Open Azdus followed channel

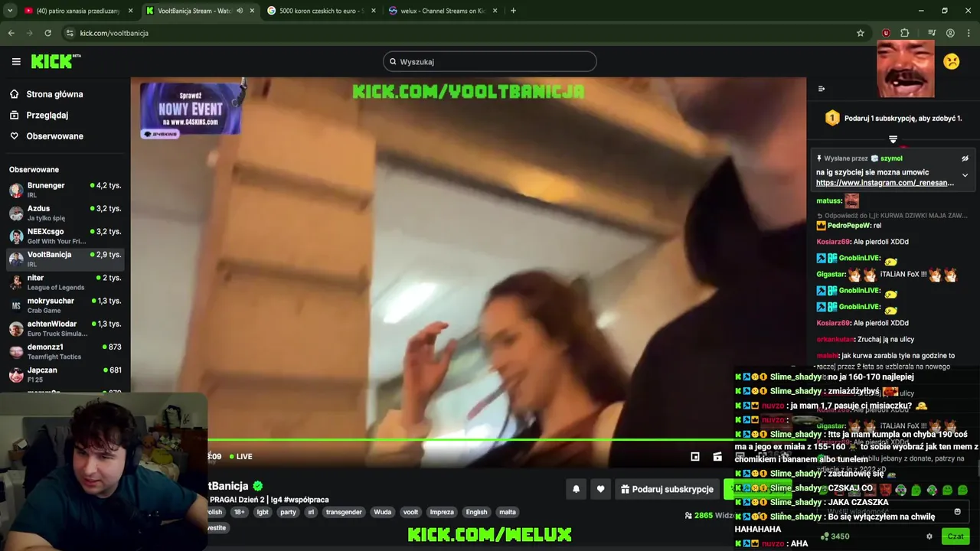tap(65, 213)
